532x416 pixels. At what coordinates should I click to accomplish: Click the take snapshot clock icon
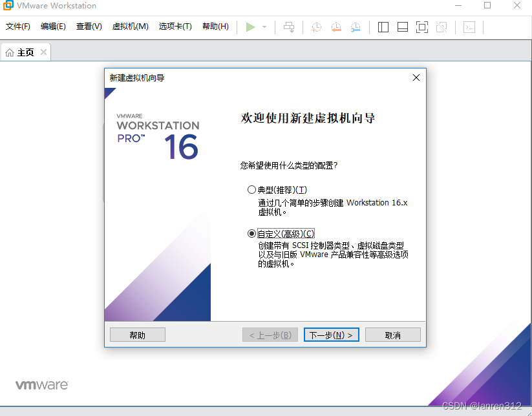[316, 27]
